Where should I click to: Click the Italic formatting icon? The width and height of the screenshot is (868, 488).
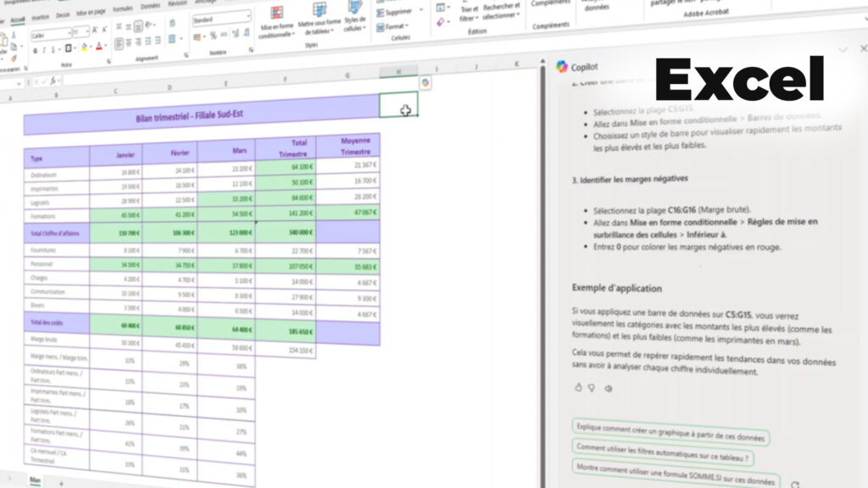coord(45,51)
